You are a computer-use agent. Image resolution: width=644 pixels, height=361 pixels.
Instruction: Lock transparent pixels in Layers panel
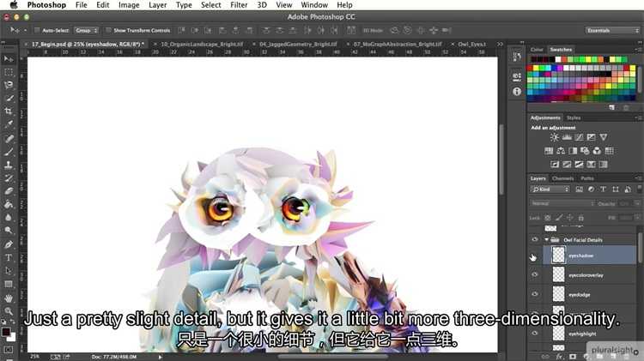tap(548, 218)
